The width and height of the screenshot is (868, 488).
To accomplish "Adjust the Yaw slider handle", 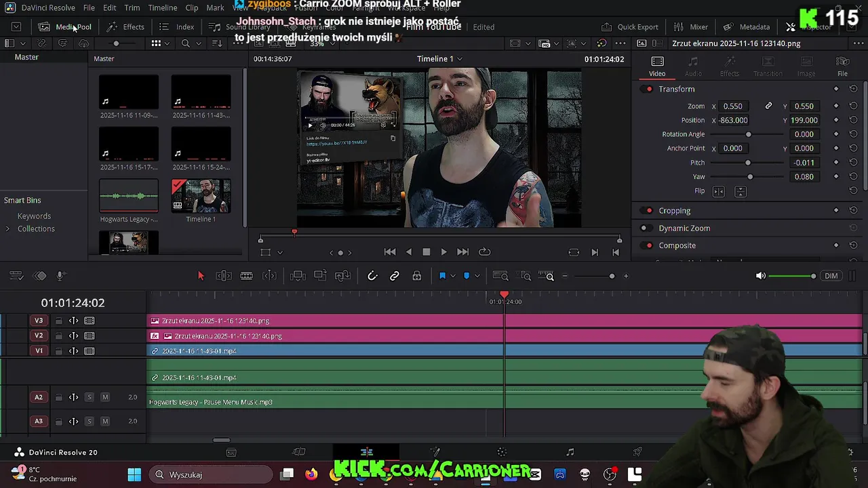I will pos(750,177).
